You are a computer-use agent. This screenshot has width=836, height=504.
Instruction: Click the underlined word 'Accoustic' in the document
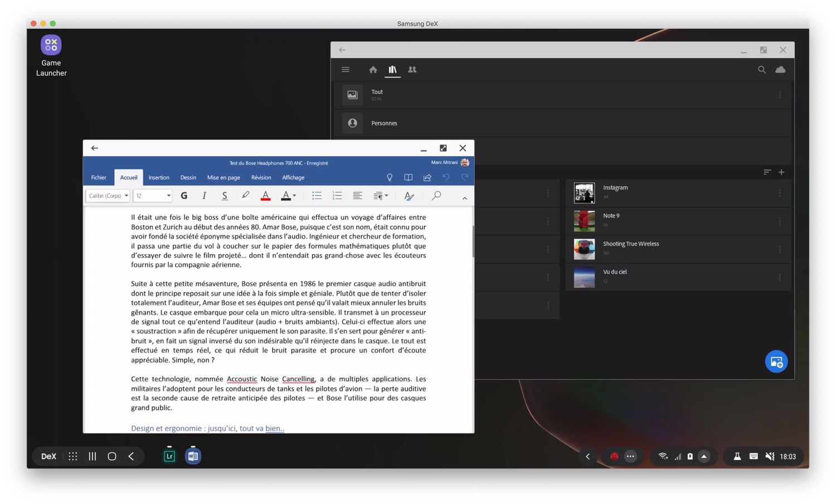pos(242,379)
